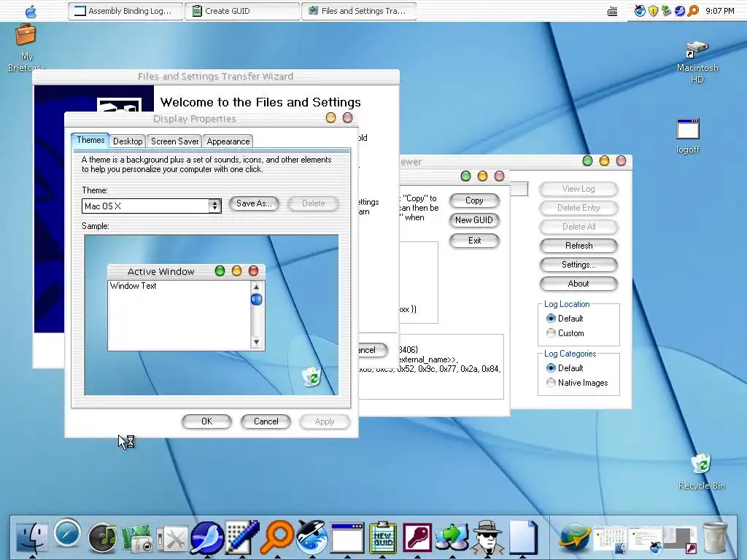The height and width of the screenshot is (560, 747).
Task: Open the globe with arrow dock icon
Action: point(575,538)
